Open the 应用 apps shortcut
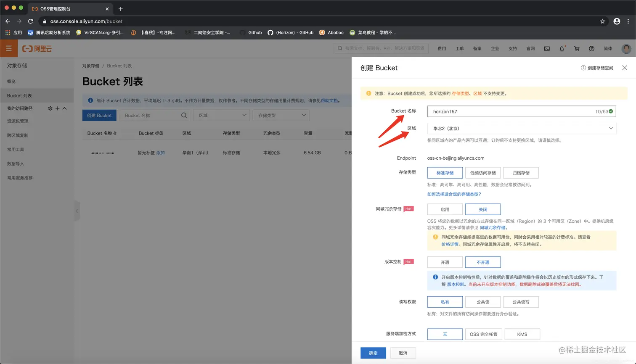636x364 pixels. (x=13, y=32)
